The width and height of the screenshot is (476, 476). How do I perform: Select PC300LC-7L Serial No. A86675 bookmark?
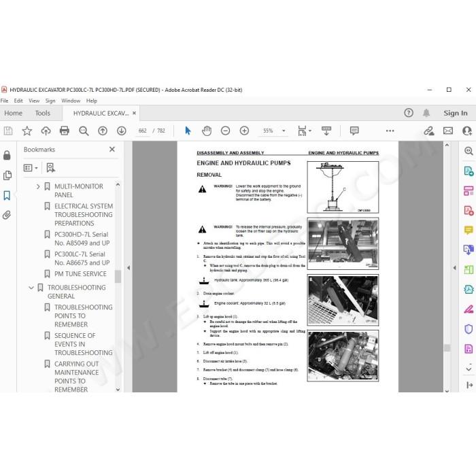[82, 258]
